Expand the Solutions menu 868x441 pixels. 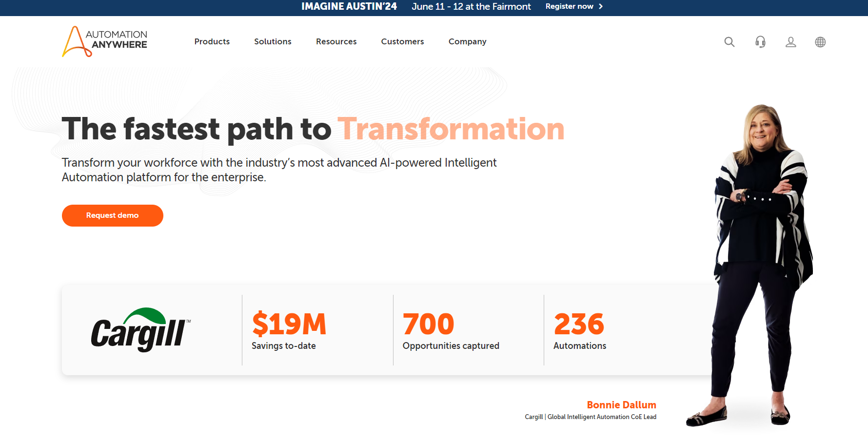point(273,41)
